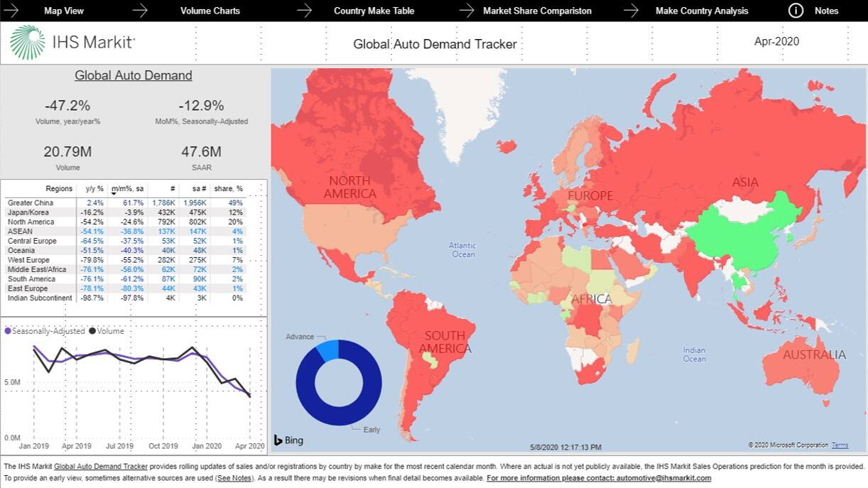Open the Map View page
The height and width of the screenshot is (488, 868).
[63, 11]
